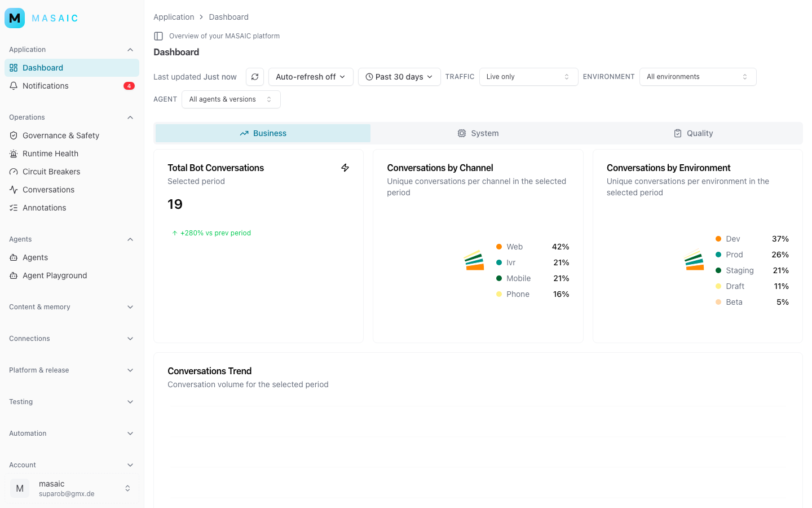The height and width of the screenshot is (508, 812).
Task: Click the Conversations by Environment pie chart
Action: click(694, 260)
